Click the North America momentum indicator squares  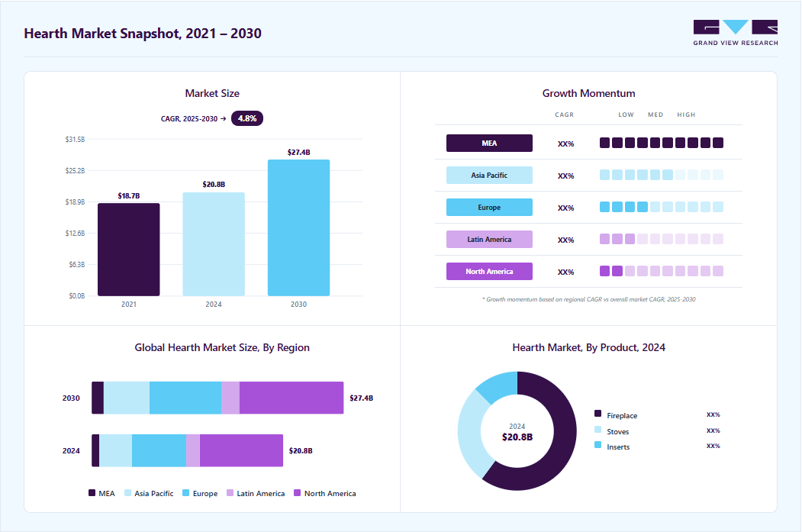tap(662, 271)
